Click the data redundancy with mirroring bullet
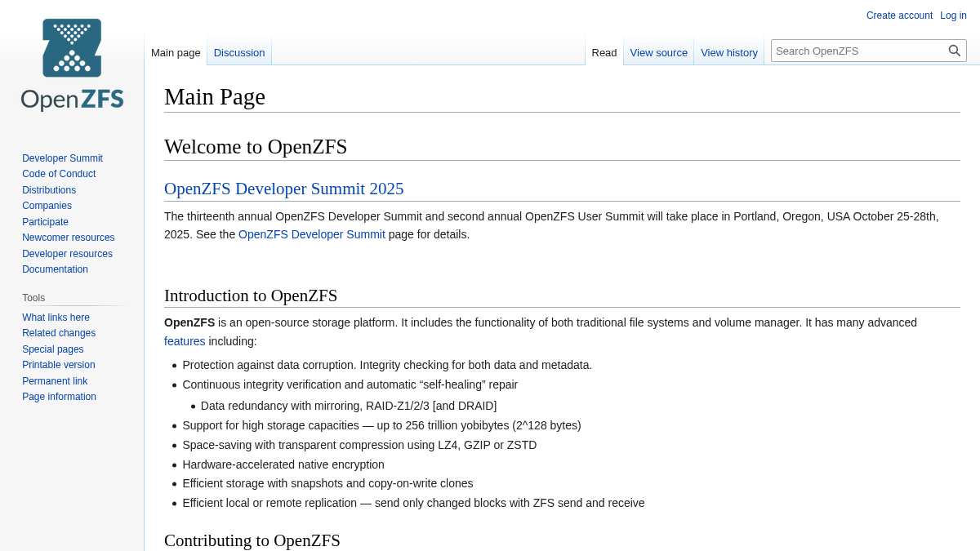Viewport: 980px width, 551px height. 349,406
